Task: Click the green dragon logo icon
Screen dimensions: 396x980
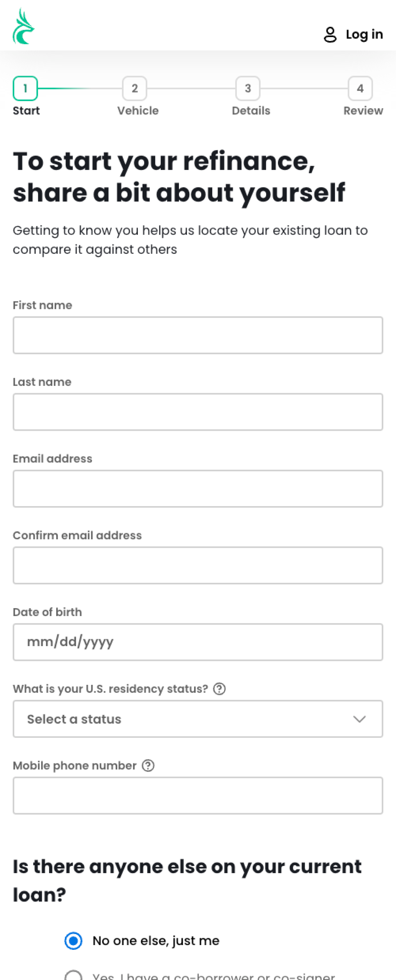Action: pyautogui.click(x=24, y=27)
